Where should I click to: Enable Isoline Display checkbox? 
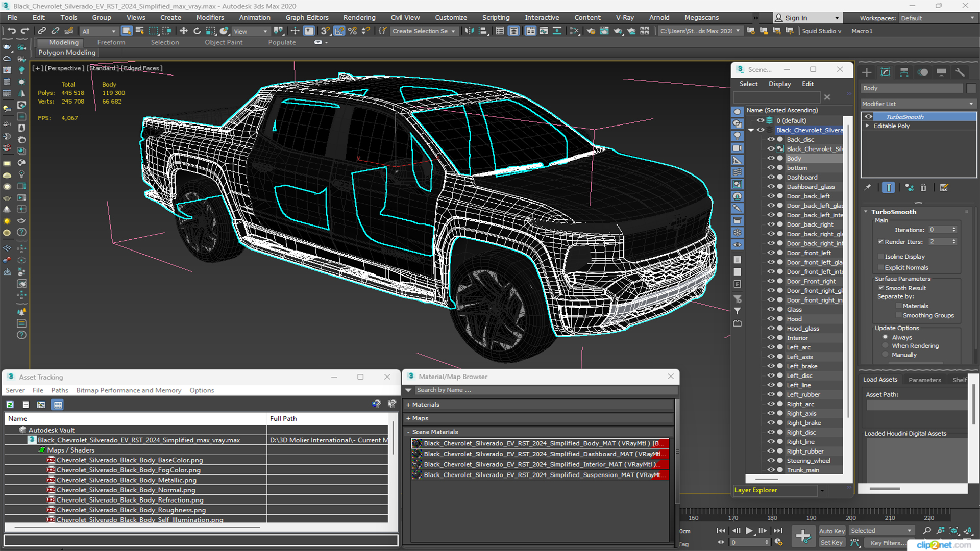[881, 257]
